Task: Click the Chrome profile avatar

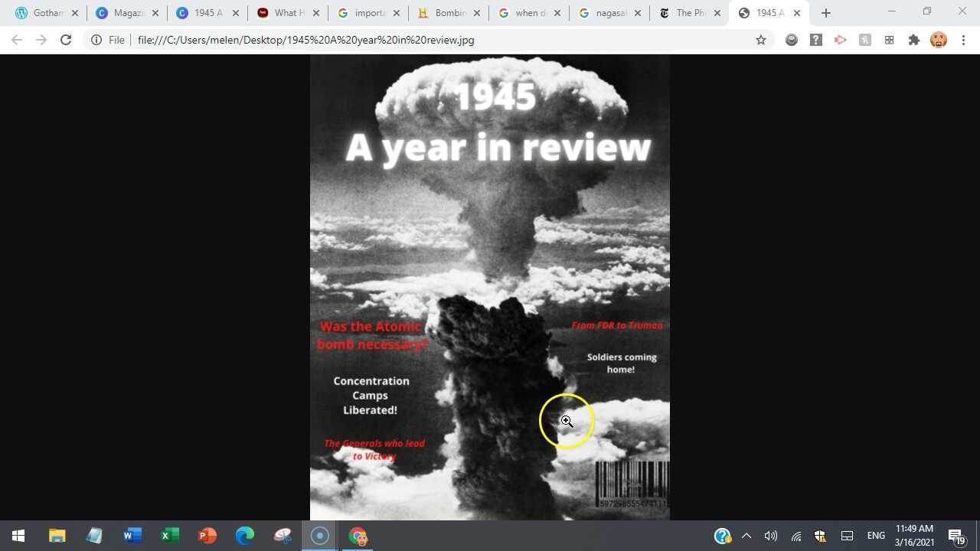Action: coord(938,40)
